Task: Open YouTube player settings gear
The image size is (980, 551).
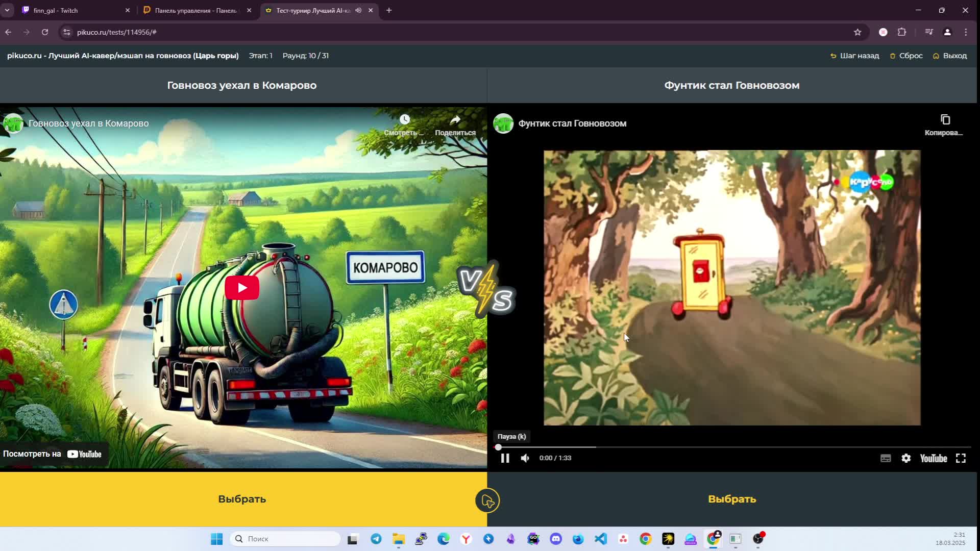Action: point(906,458)
